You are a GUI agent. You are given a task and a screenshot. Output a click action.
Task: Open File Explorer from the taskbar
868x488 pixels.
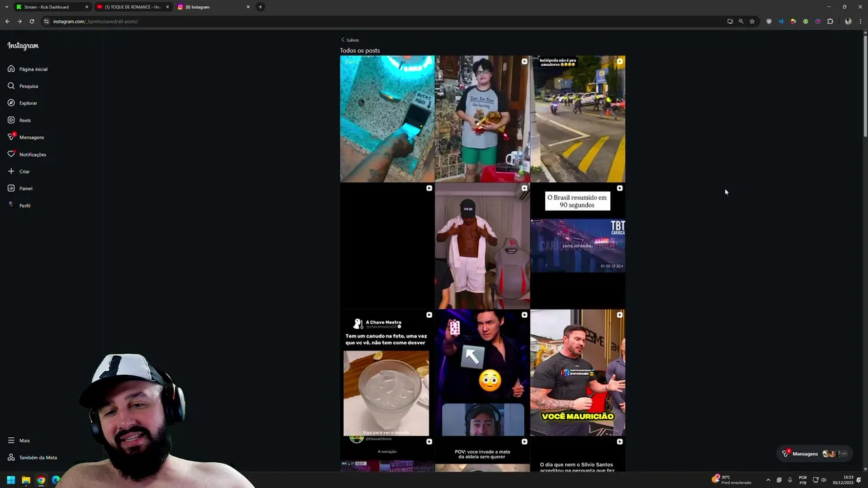point(26,480)
